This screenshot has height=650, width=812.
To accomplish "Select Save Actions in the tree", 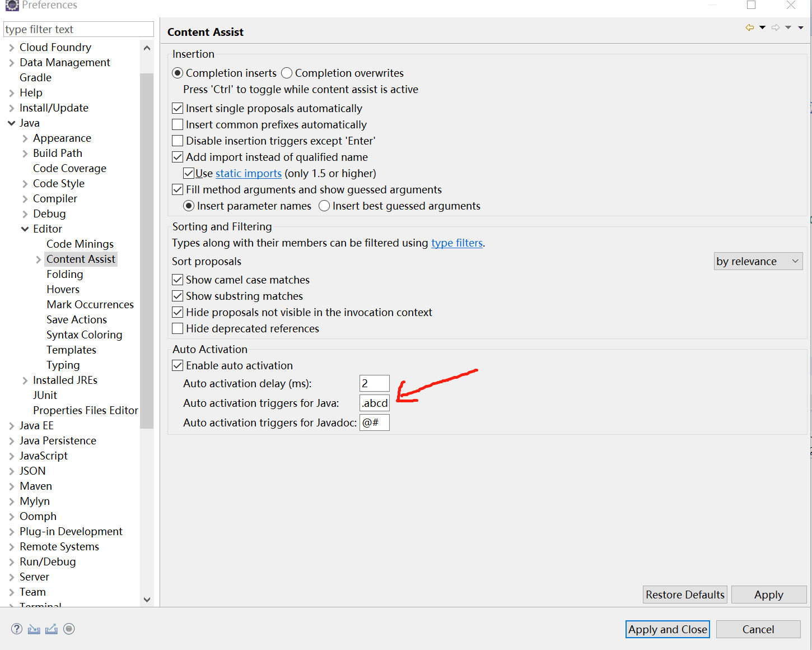I will (77, 319).
